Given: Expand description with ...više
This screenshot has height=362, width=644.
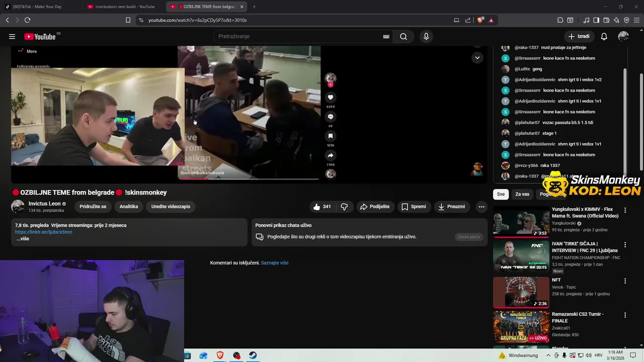Looking at the screenshot, I should pyautogui.click(x=23, y=239).
